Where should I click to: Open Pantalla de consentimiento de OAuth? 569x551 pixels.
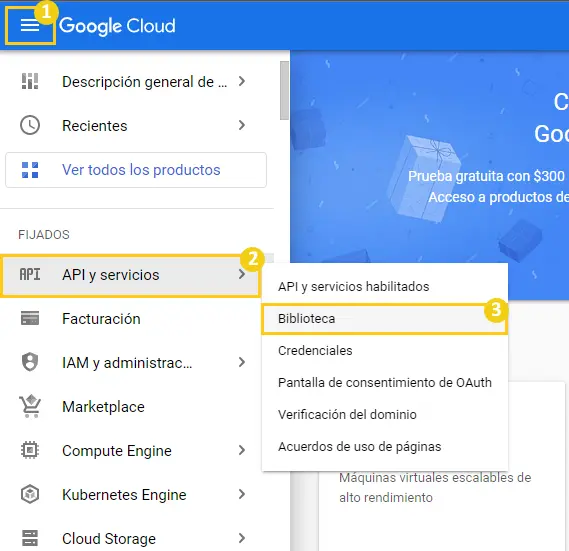tap(385, 383)
